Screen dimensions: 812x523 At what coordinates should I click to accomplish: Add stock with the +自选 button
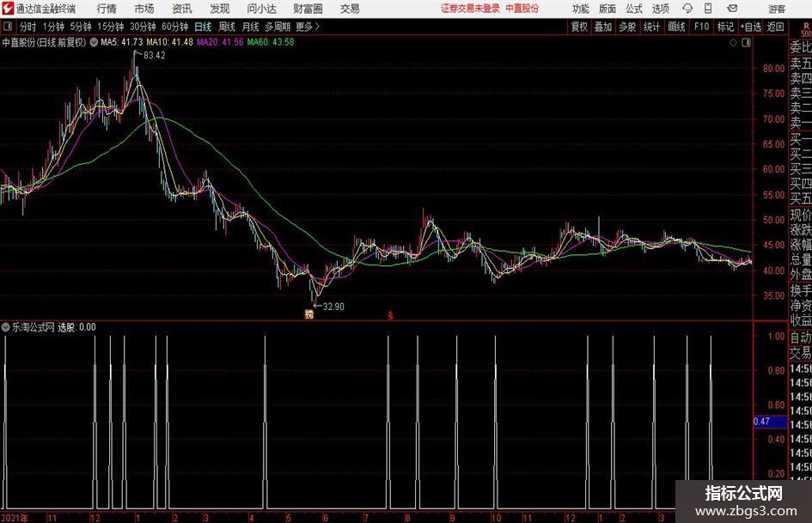(x=750, y=27)
